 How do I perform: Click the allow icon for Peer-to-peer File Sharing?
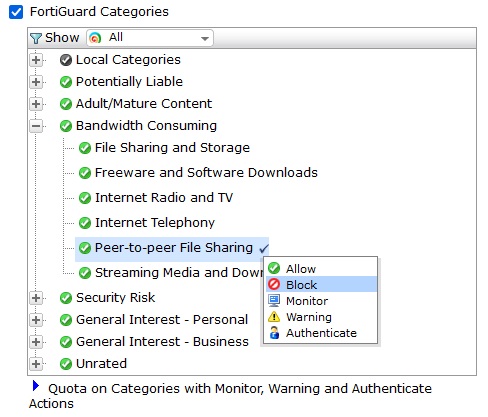click(x=85, y=248)
